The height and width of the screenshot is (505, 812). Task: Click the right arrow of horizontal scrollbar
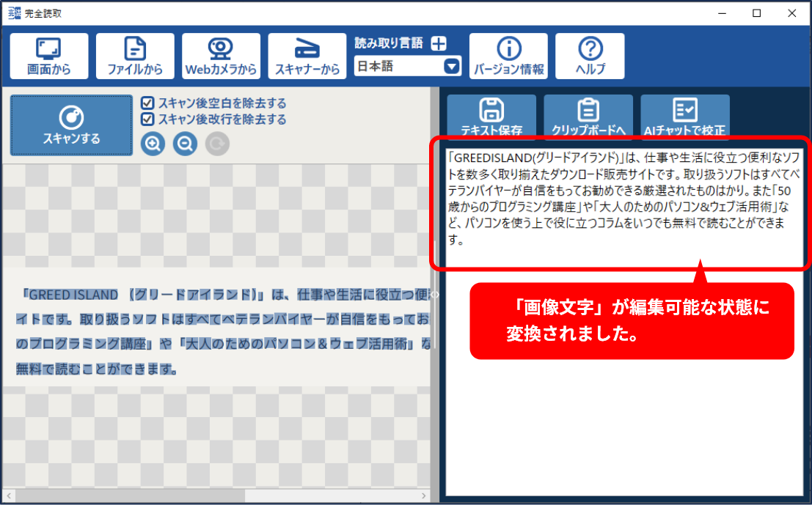click(x=424, y=495)
